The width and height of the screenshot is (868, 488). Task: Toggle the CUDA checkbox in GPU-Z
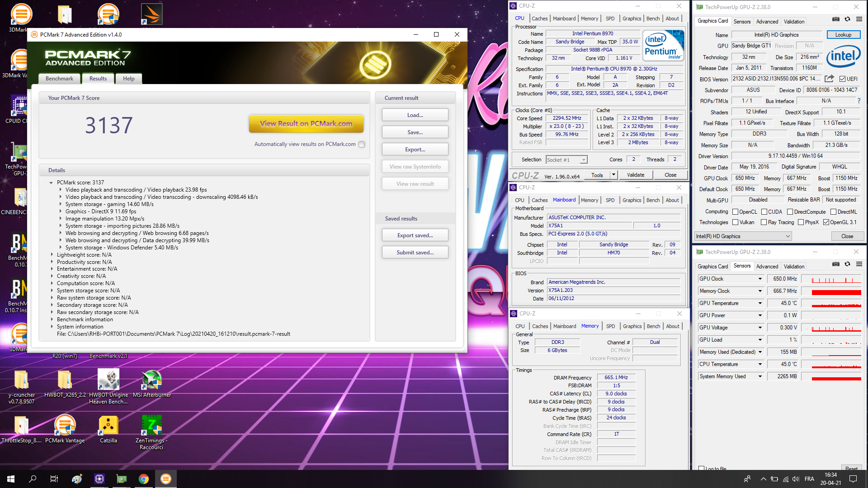[x=764, y=212]
